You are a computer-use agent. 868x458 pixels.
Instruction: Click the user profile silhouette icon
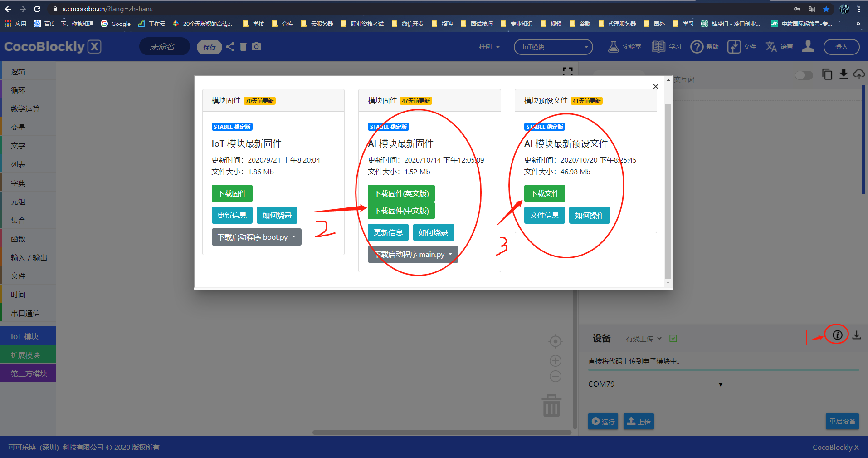808,46
